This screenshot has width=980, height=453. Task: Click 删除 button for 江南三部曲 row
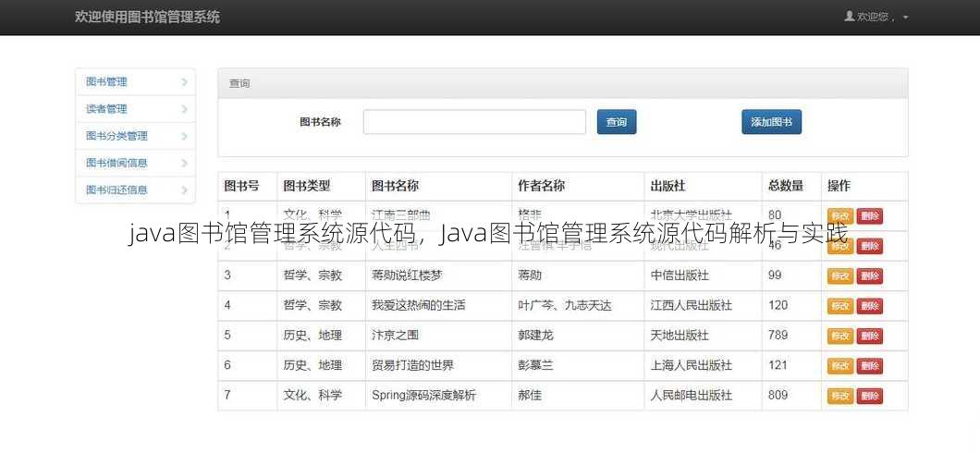click(869, 216)
